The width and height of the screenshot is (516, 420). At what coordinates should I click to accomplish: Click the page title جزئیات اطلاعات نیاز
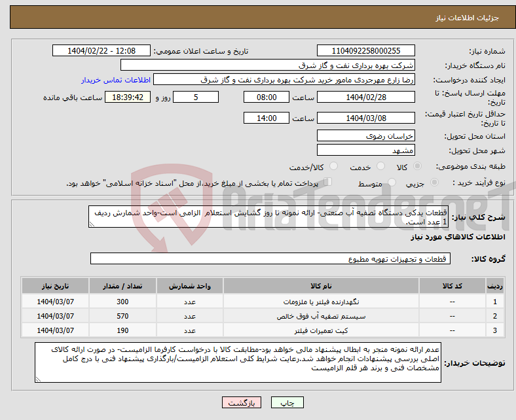click(468, 18)
